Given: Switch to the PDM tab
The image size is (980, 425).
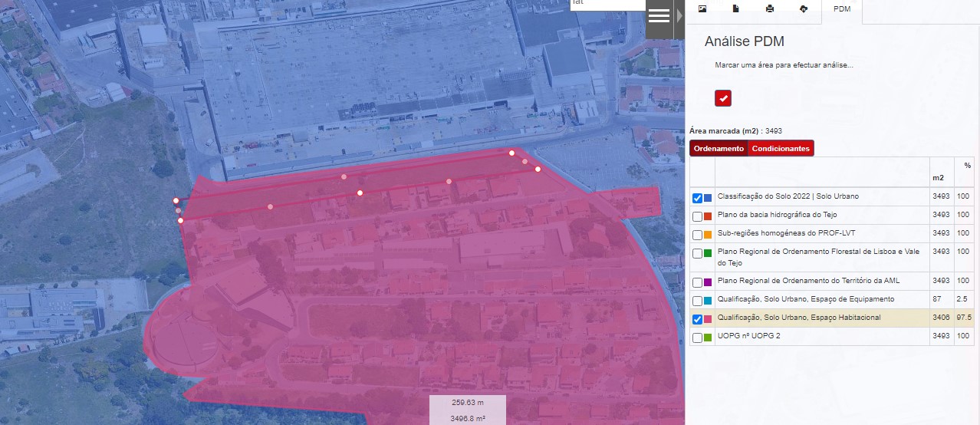Looking at the screenshot, I should 842,9.
